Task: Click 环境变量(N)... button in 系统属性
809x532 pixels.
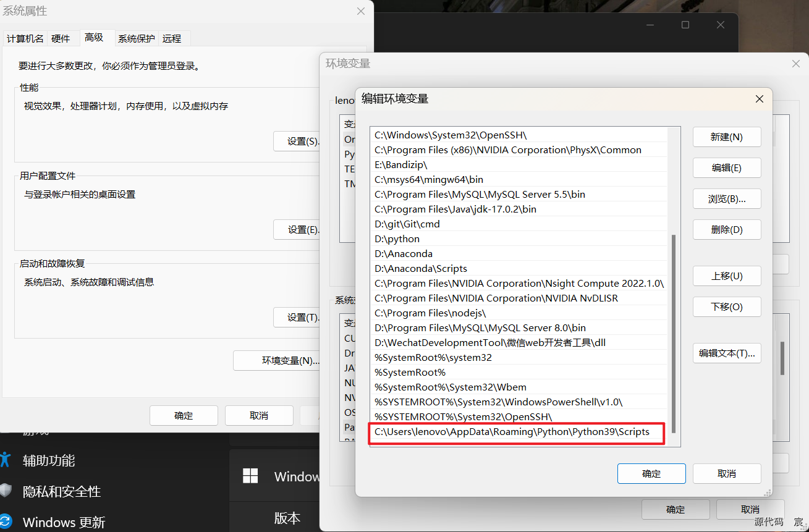Action: point(277,360)
